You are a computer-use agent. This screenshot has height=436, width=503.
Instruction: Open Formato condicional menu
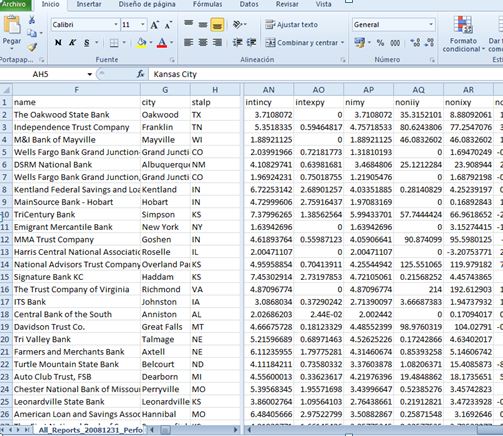pyautogui.click(x=463, y=35)
